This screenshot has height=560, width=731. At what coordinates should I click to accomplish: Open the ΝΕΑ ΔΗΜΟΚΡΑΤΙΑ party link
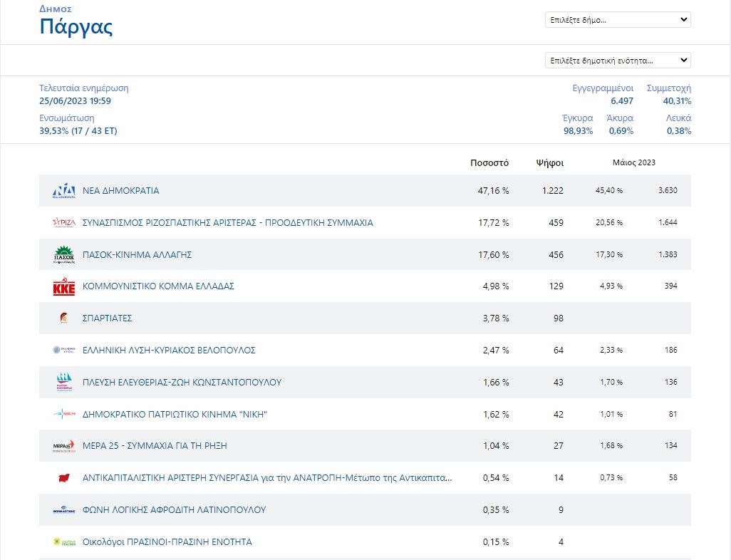120,191
